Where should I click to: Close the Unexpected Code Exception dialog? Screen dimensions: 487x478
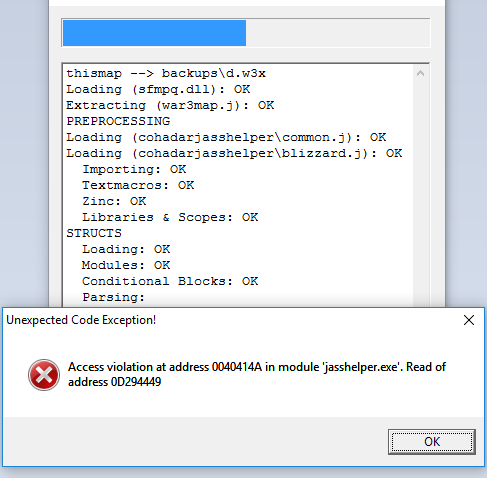tap(469, 320)
